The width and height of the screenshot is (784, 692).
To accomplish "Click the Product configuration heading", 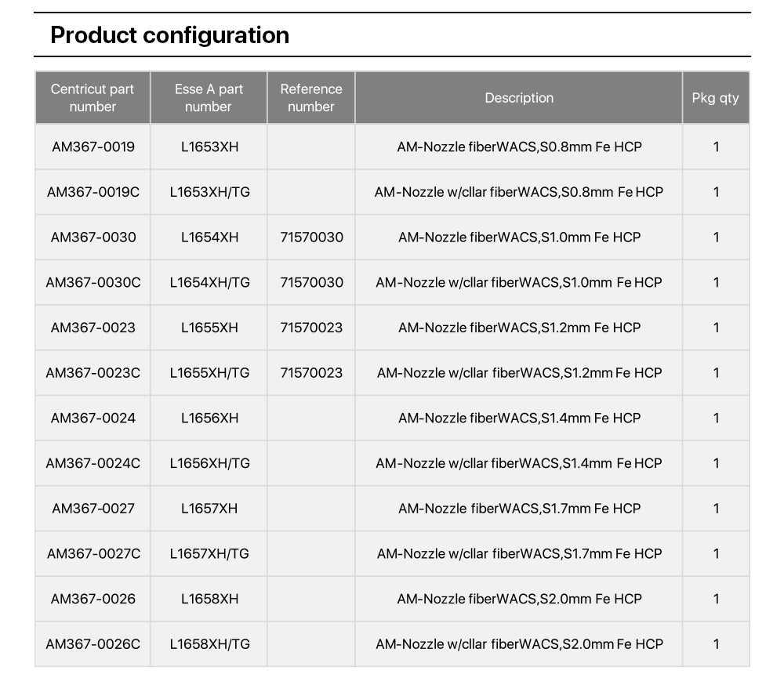I will tap(169, 35).
